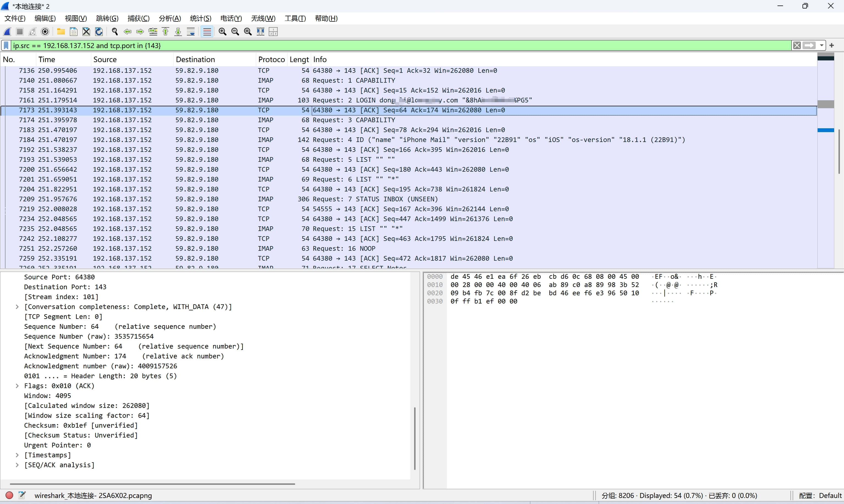Expand the SEQ/ACK analysis section

click(17, 465)
